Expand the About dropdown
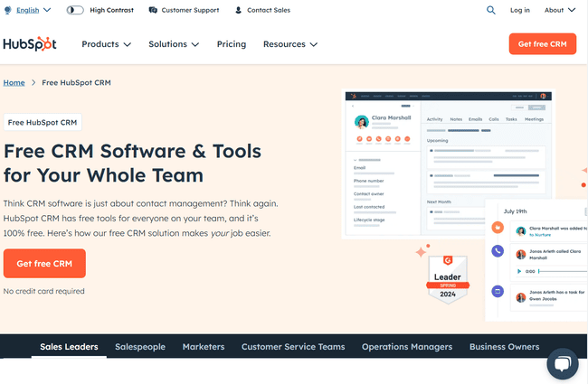The image size is (588, 384). [560, 10]
